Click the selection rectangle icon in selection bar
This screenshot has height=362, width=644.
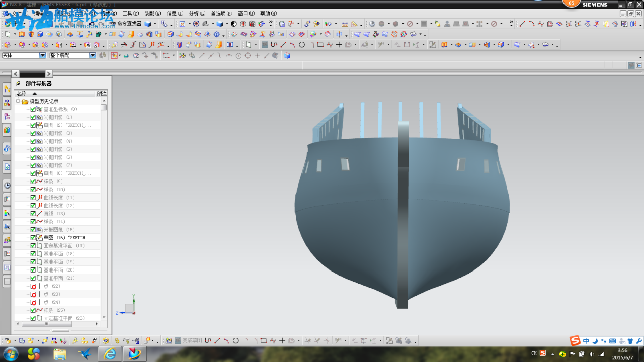click(x=166, y=56)
